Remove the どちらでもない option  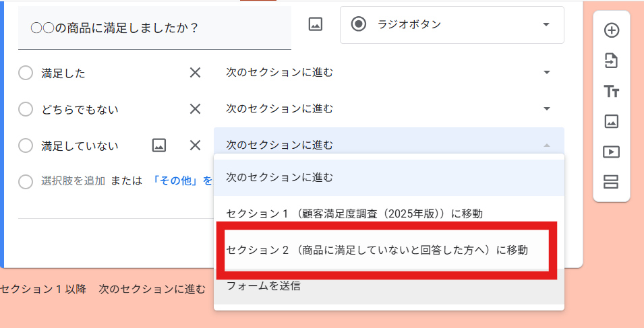[195, 109]
